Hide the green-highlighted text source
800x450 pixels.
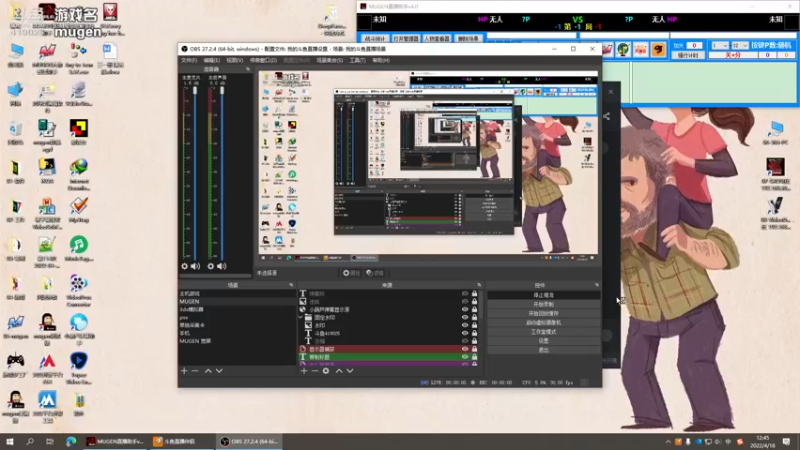tap(465, 357)
